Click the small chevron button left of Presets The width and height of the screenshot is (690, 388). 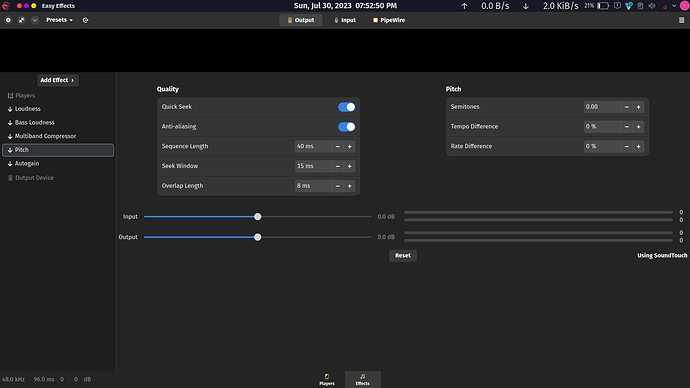pos(34,20)
